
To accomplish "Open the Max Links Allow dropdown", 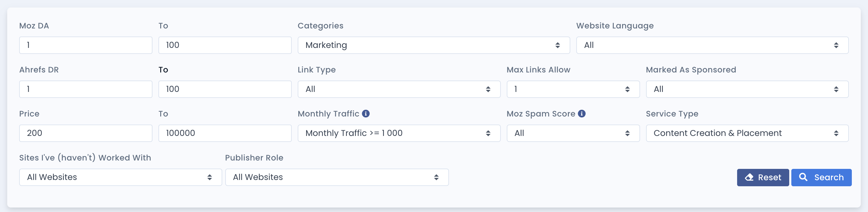I will tap(572, 89).
